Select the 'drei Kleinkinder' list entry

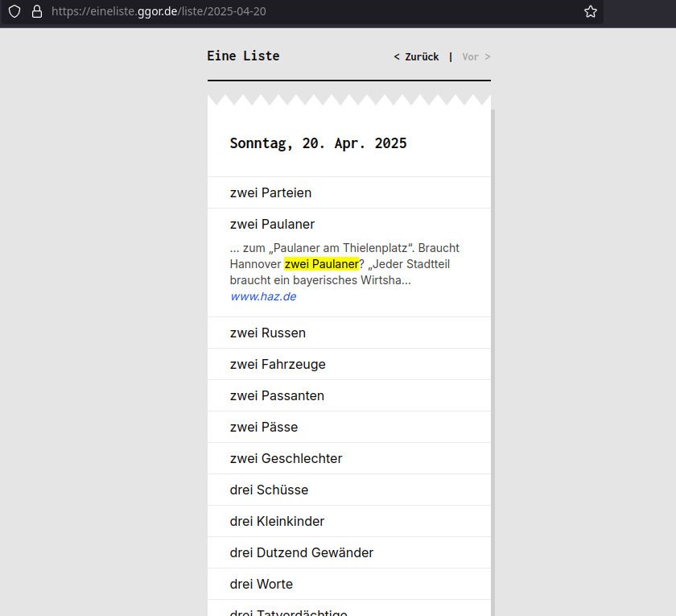[x=349, y=521]
